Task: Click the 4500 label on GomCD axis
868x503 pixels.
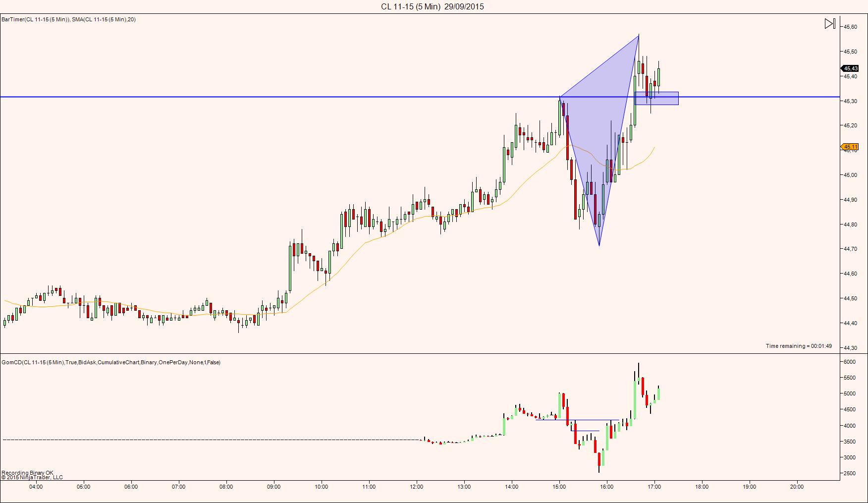Action: 849,409
